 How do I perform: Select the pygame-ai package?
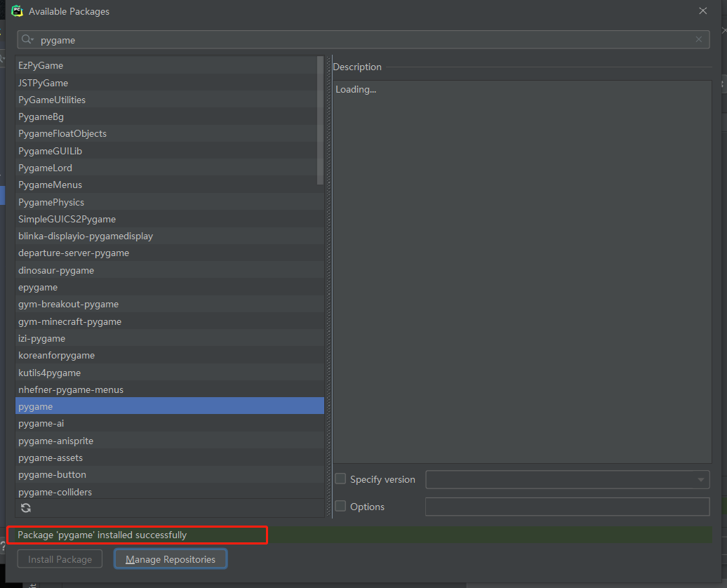(170, 423)
